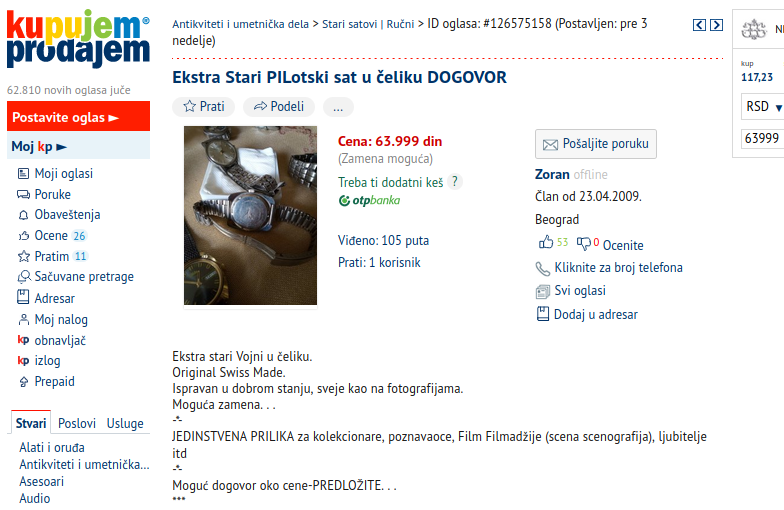Switch to the Poslovi tab
This screenshot has width=784, height=510.
click(76, 424)
